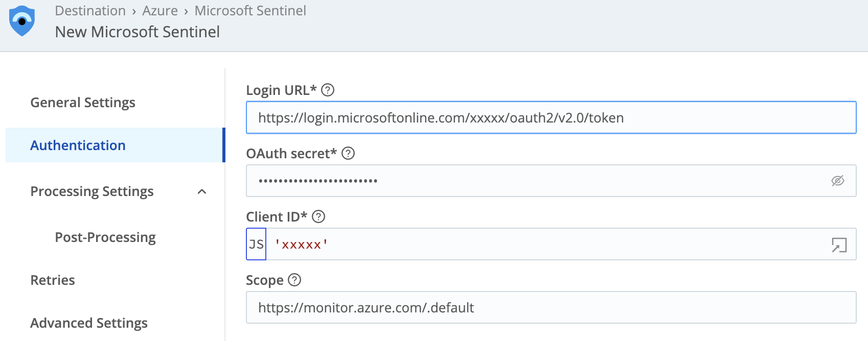Screen dimensions: 868x341
Task: Collapse the Processing Settings section
Action: point(202,191)
